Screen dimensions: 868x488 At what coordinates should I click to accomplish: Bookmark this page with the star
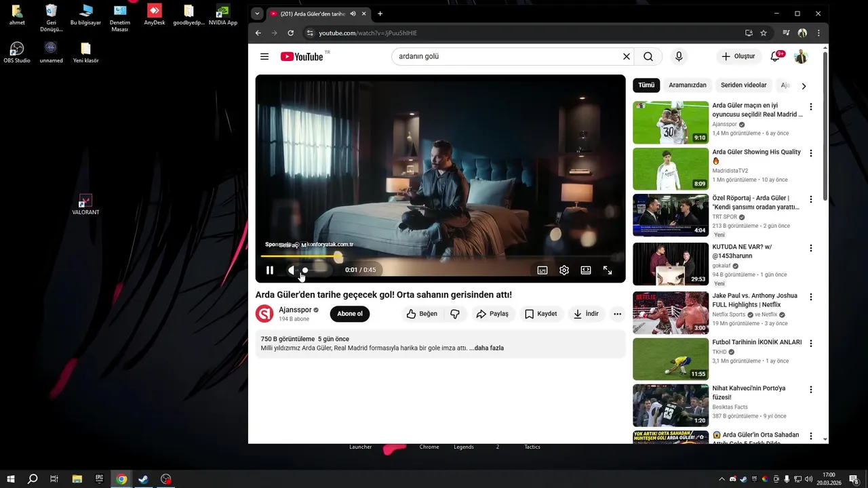pos(764,33)
